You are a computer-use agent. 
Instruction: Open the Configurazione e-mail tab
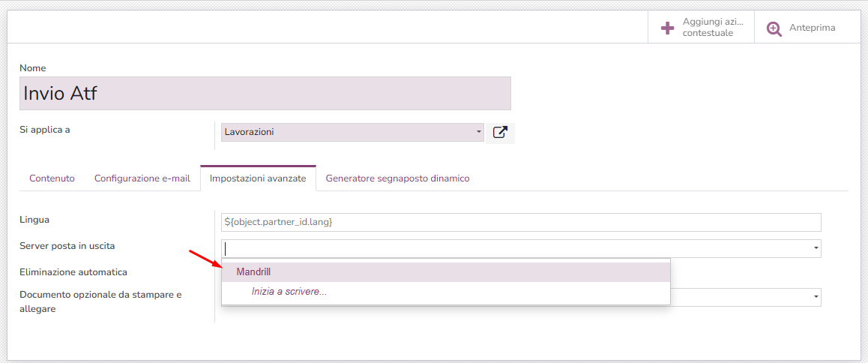[142, 178]
